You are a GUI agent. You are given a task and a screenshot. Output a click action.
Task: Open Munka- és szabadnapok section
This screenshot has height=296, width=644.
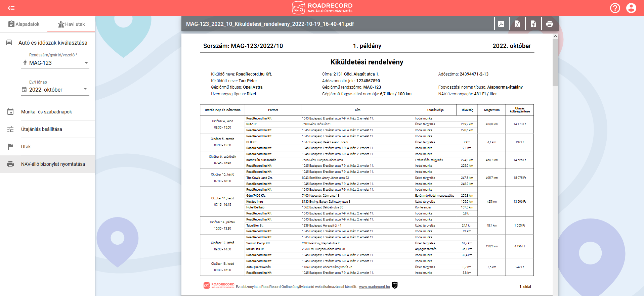point(47,112)
